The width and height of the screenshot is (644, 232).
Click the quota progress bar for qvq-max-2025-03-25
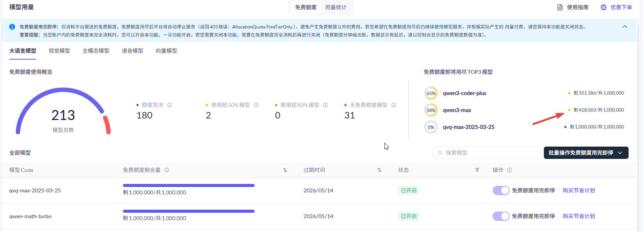tap(188, 185)
